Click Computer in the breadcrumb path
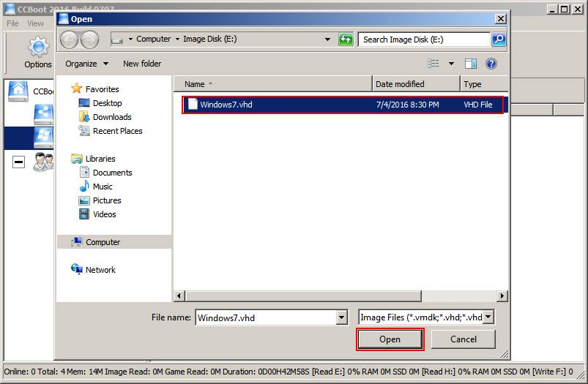Image resolution: width=588 pixels, height=384 pixels. pos(153,39)
